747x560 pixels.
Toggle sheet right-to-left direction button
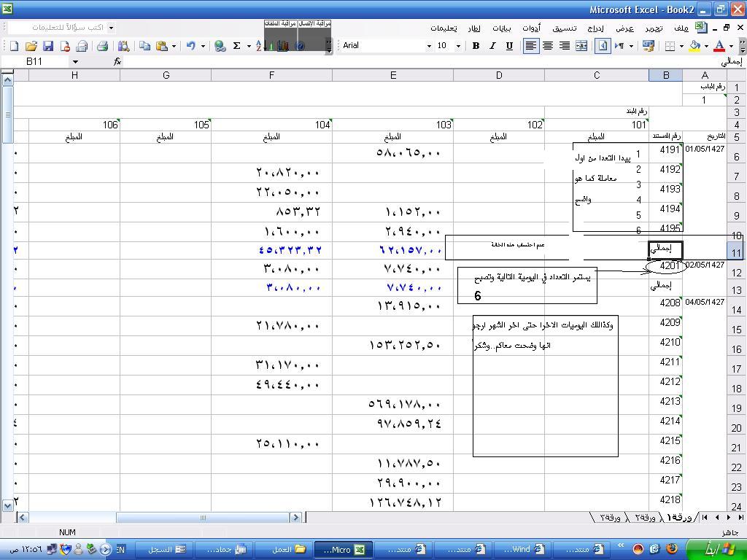603,46
